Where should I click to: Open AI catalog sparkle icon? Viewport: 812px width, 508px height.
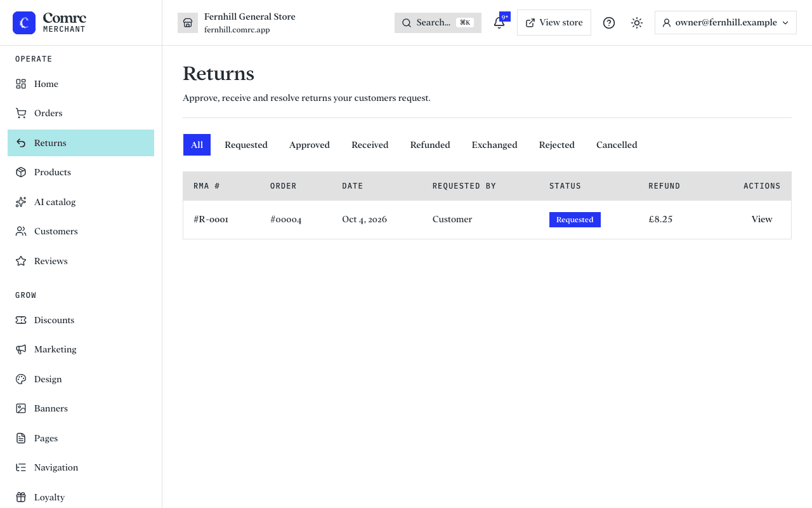tap(21, 202)
